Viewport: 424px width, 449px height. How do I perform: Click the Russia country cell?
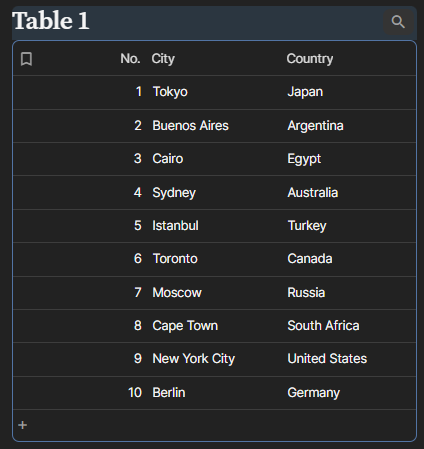pyautogui.click(x=306, y=293)
